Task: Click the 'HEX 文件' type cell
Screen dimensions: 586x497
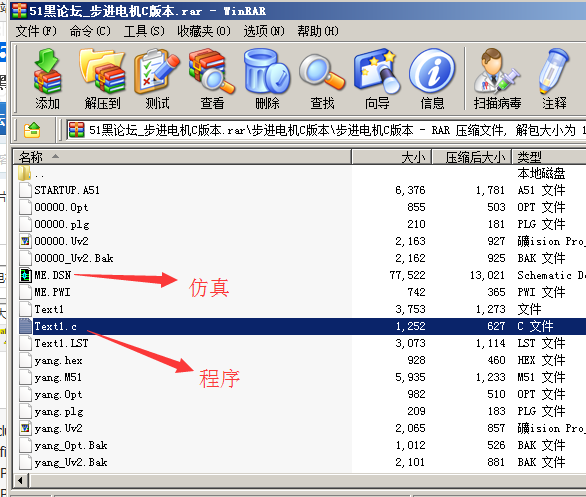Action: [x=541, y=361]
